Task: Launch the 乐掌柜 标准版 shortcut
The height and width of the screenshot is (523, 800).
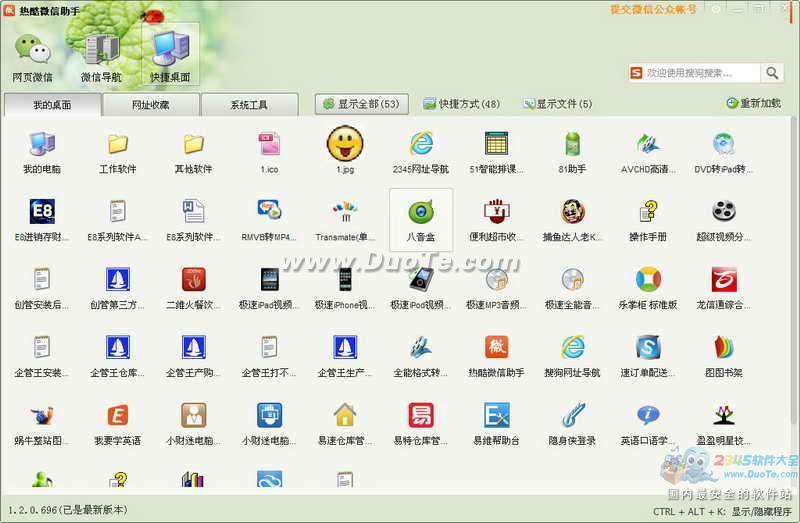Action: (x=648, y=288)
